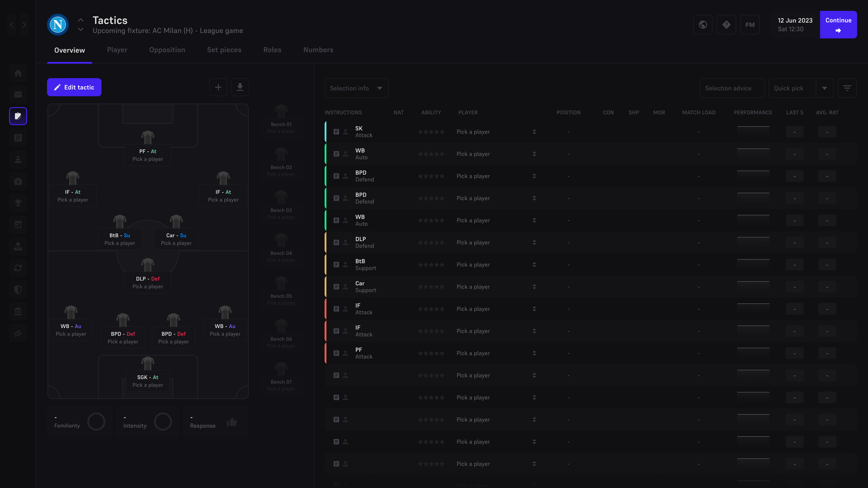Switch to the Set pieces tab
The image size is (868, 488).
click(x=224, y=50)
